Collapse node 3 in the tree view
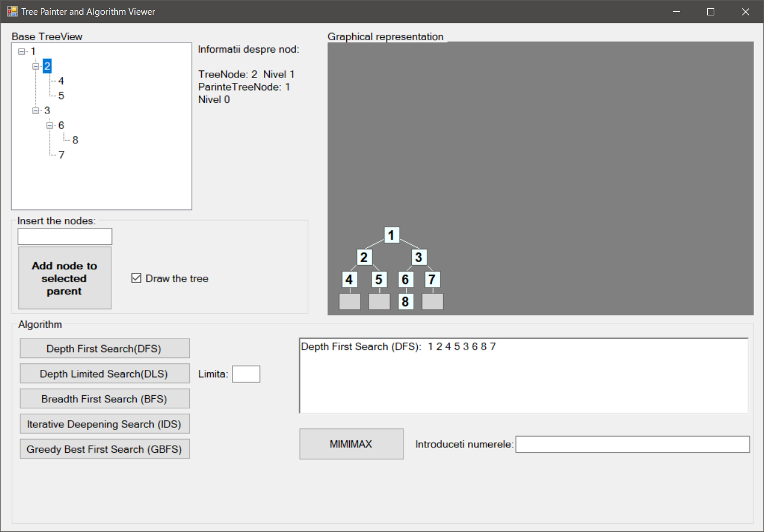This screenshot has width=764, height=532. click(x=36, y=111)
